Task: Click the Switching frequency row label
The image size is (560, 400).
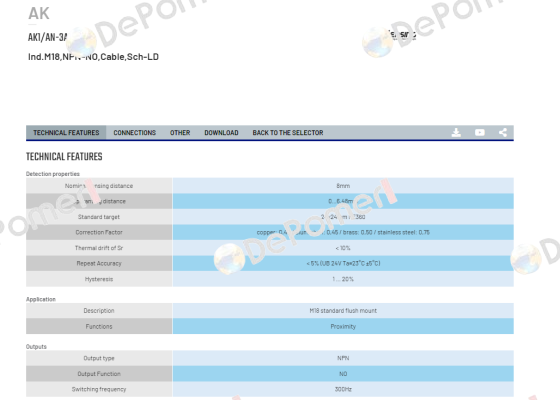Action: click(x=99, y=389)
